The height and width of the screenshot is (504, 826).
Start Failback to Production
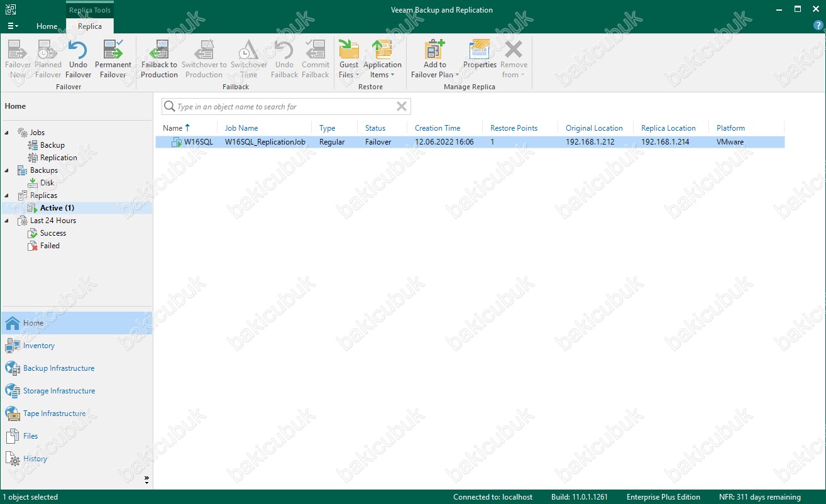pyautogui.click(x=159, y=59)
